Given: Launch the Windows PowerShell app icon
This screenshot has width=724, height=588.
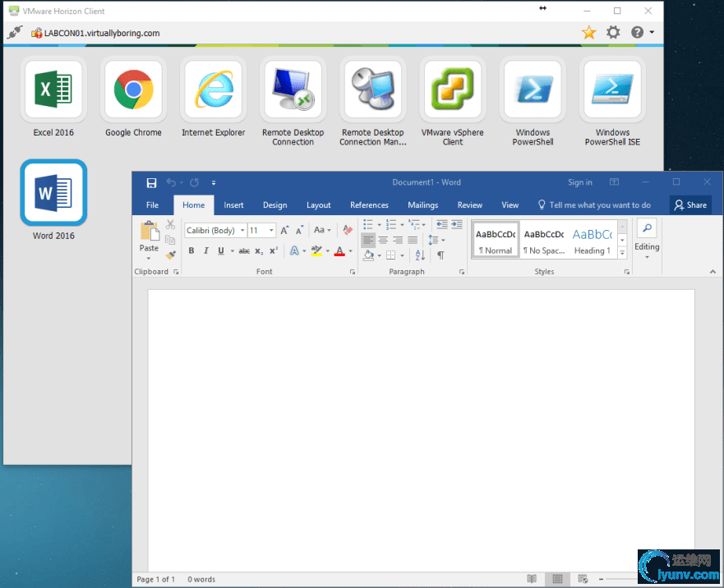Looking at the screenshot, I should click(533, 90).
